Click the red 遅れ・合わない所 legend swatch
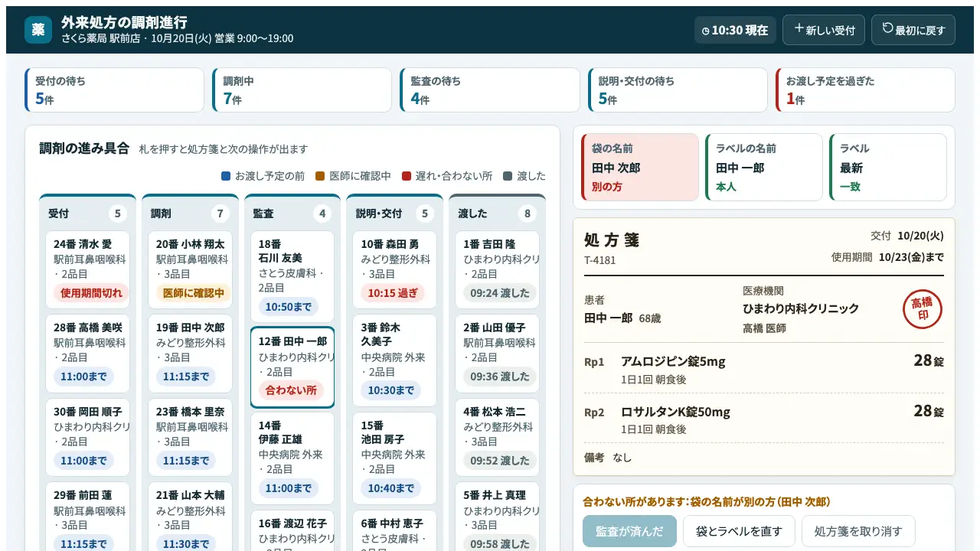This screenshot has width=980, height=551. click(x=407, y=176)
